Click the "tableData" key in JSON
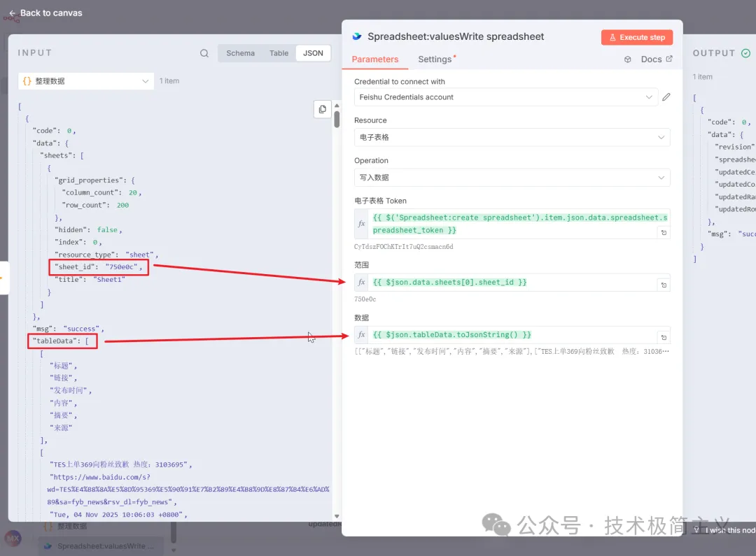Screen dimensions: 756x556 click(55, 341)
